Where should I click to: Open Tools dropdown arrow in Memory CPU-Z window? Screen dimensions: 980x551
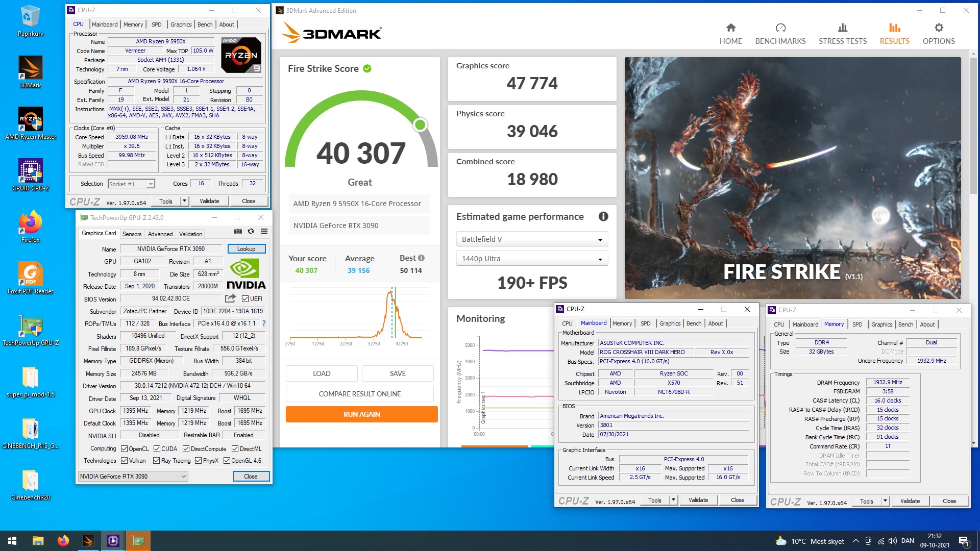coord(886,501)
